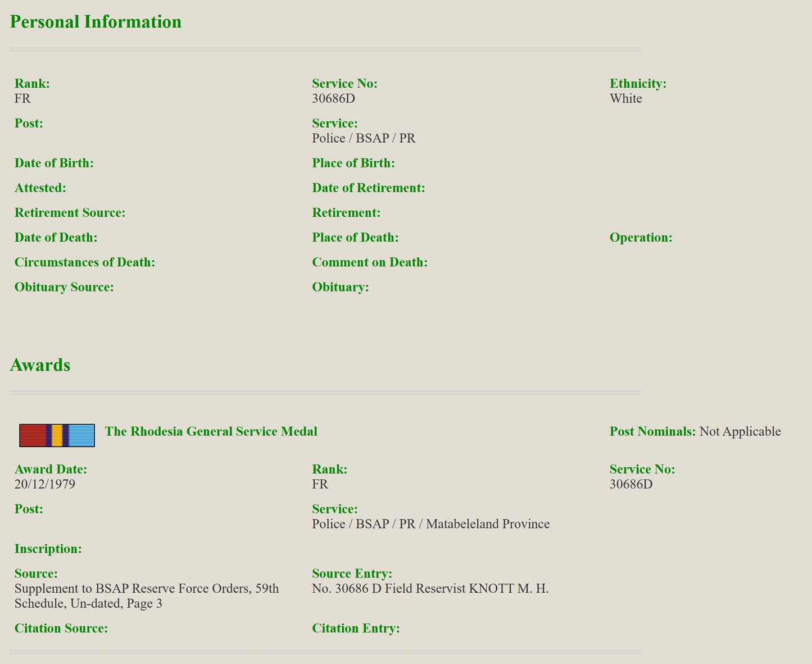Image resolution: width=812 pixels, height=664 pixels.
Task: Click source entry Field Reservist KNOTT M. H.
Action: coord(430,589)
